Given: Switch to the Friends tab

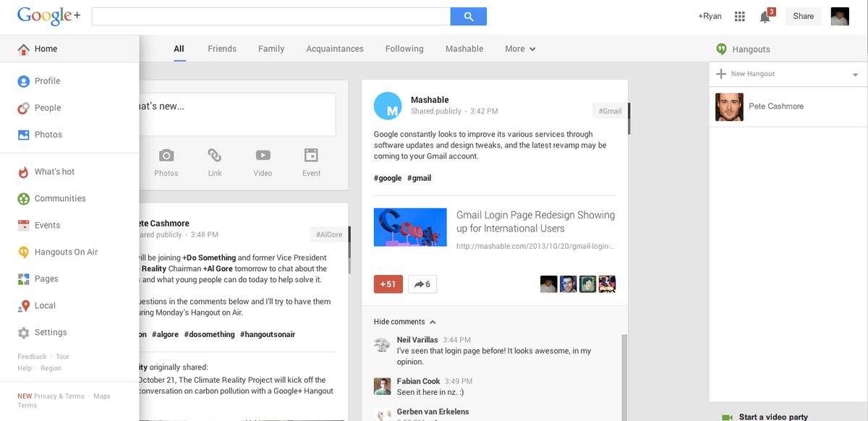Looking at the screenshot, I should (x=222, y=49).
